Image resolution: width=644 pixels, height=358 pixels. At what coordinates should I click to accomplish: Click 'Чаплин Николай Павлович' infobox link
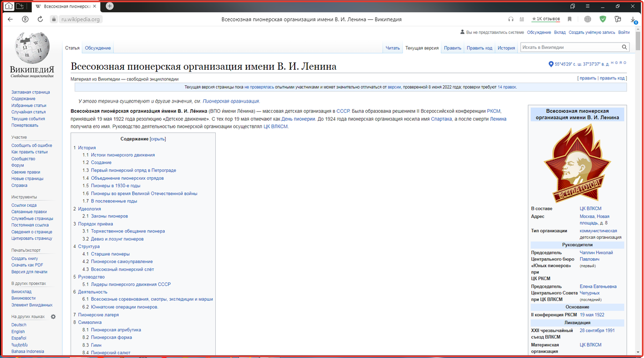point(596,256)
